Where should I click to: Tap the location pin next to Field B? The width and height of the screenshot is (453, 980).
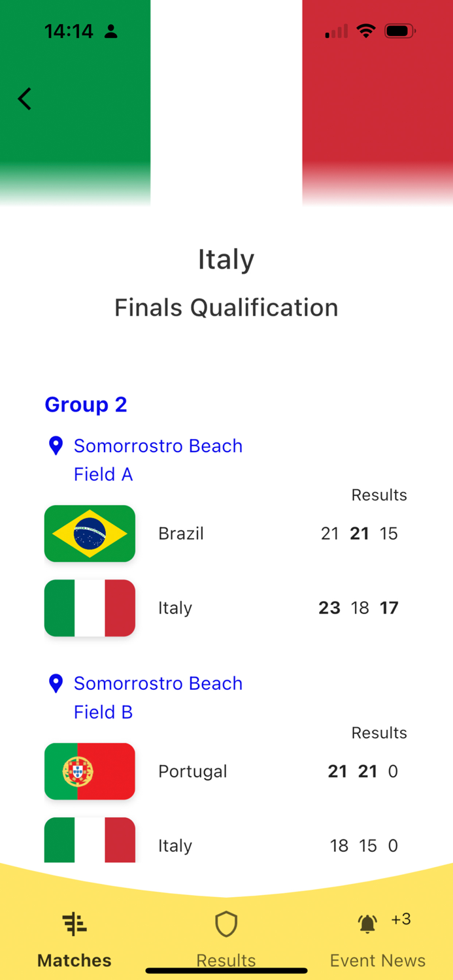coord(56,683)
